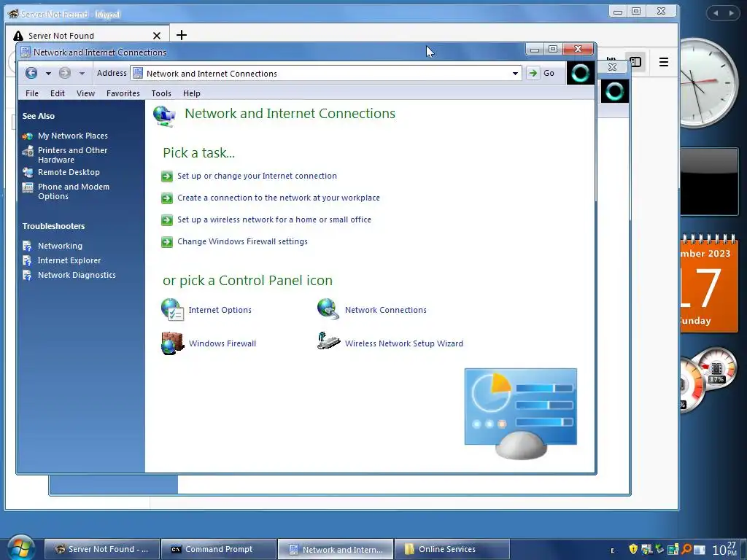747x560 pixels.
Task: Click the grayed Forward arrow button
Action: click(65, 73)
